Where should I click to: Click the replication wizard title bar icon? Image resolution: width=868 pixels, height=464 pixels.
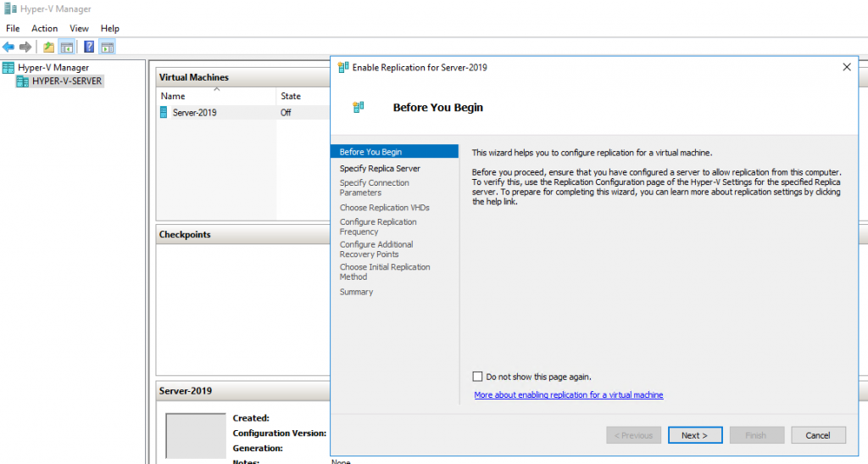[x=343, y=68]
